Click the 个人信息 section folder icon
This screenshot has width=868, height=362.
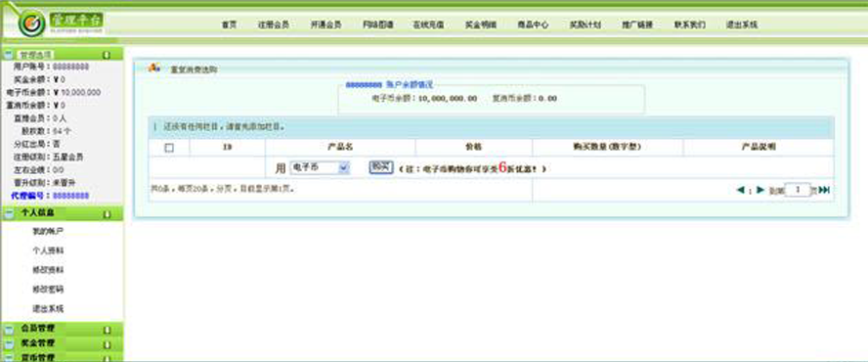point(9,213)
